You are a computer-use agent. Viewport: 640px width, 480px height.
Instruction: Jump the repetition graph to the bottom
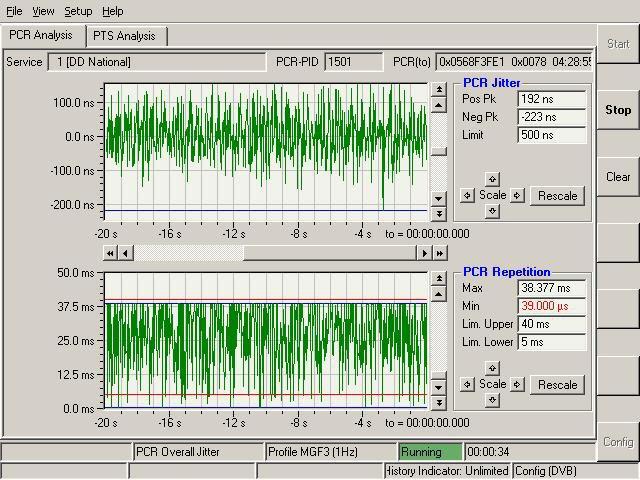click(x=438, y=402)
